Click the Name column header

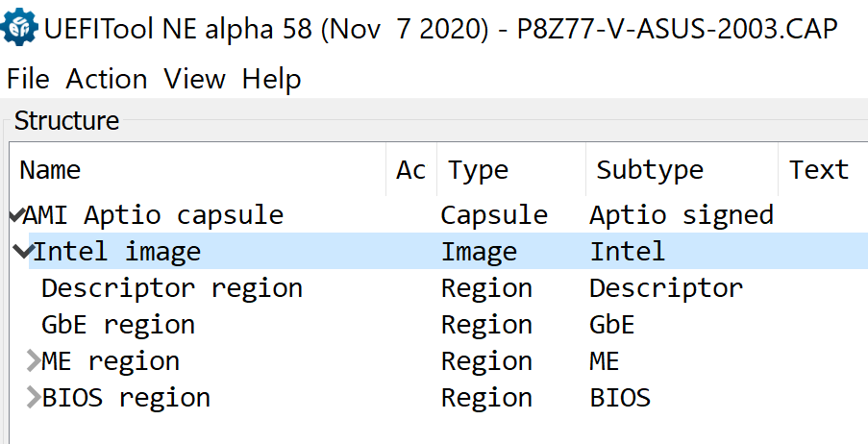click(x=50, y=171)
